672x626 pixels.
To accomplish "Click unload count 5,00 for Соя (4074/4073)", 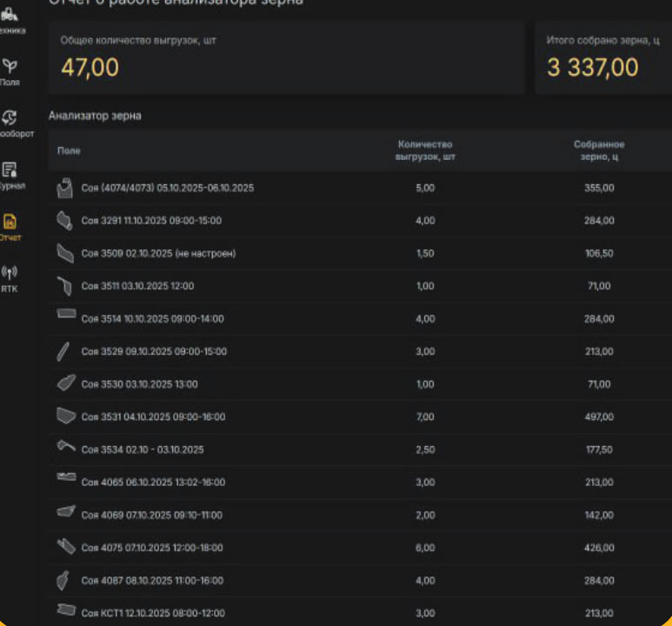I will (x=425, y=188).
